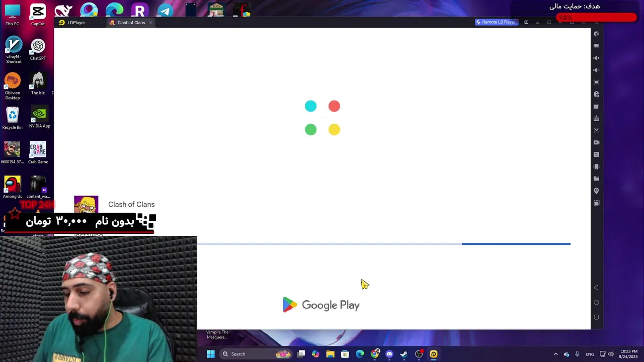
Task: Open Oblivion Desktop shortcut
Action: [13, 86]
